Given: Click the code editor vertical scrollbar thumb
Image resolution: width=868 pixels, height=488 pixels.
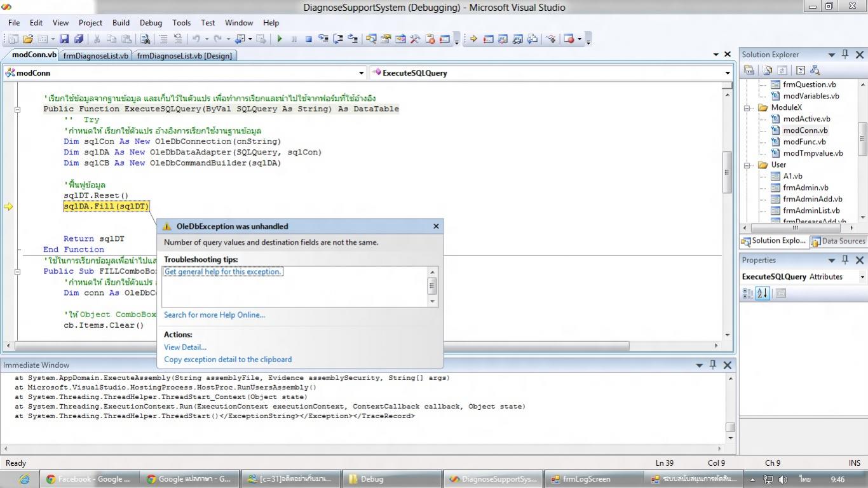Looking at the screenshot, I should tap(728, 172).
